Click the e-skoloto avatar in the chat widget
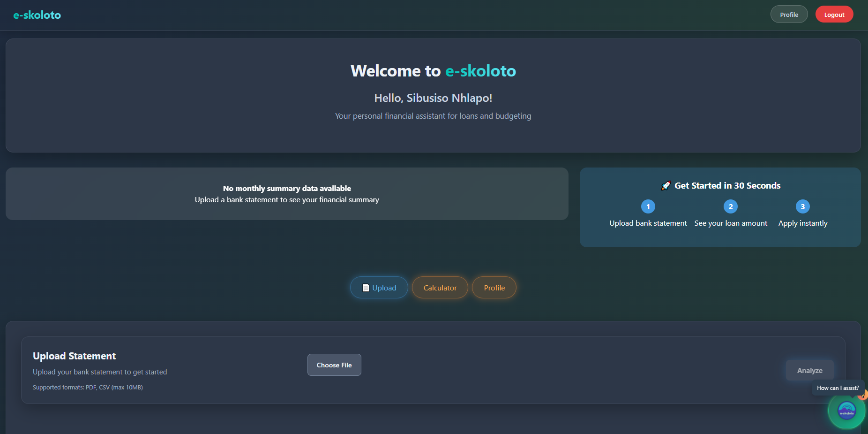The image size is (868, 434). point(846,411)
